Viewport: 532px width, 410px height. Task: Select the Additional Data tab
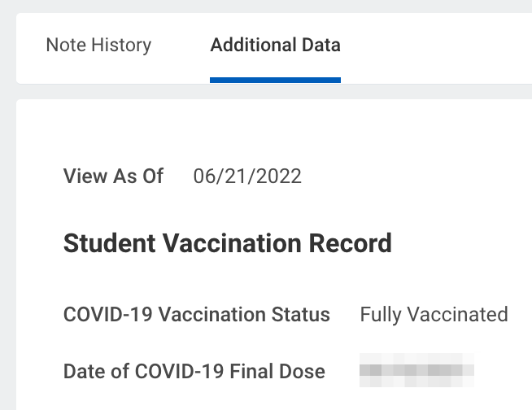click(x=275, y=45)
